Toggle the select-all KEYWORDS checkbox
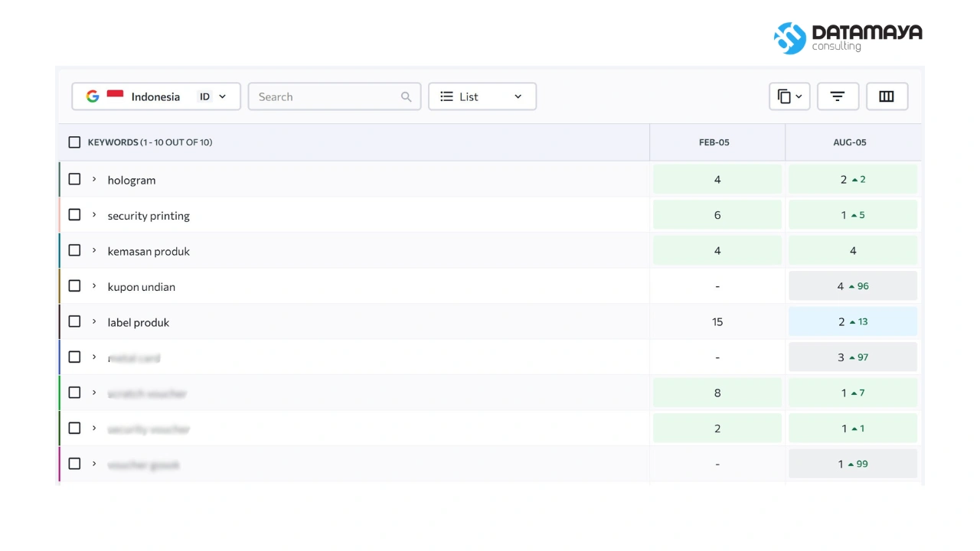 [74, 142]
